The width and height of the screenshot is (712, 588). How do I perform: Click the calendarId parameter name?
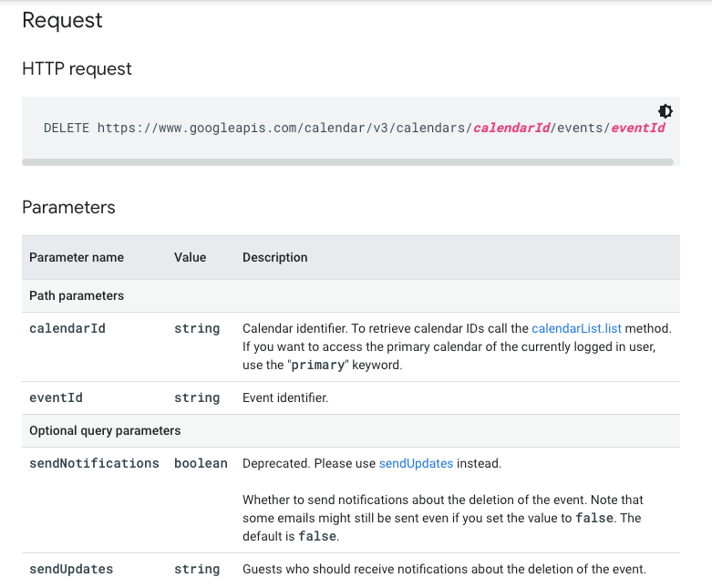click(x=67, y=328)
